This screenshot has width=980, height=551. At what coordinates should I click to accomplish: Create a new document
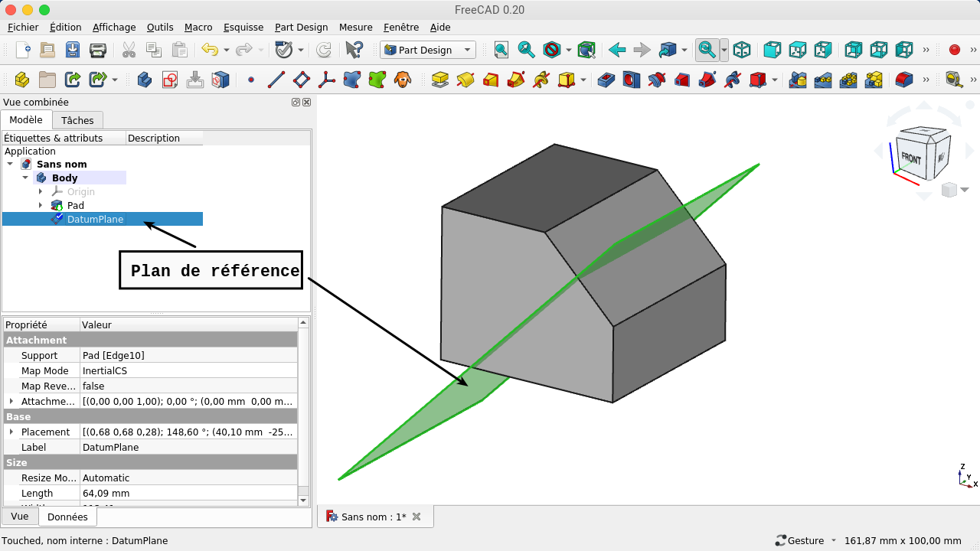point(23,50)
